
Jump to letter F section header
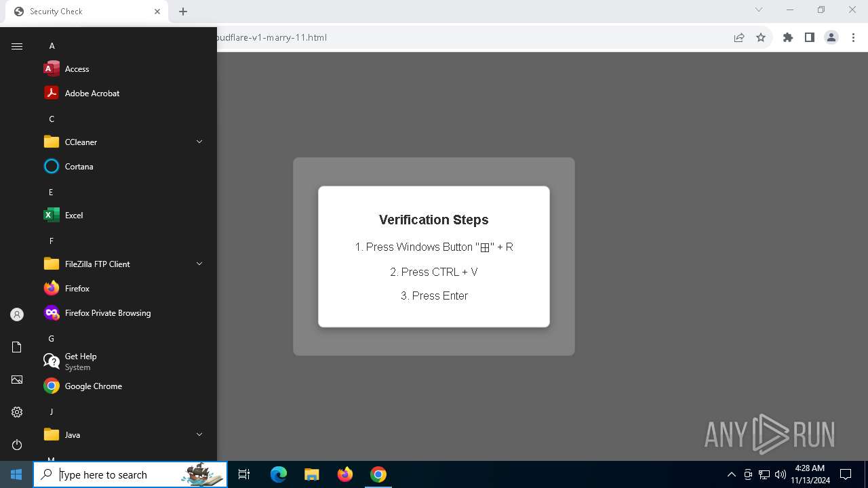[x=51, y=241]
